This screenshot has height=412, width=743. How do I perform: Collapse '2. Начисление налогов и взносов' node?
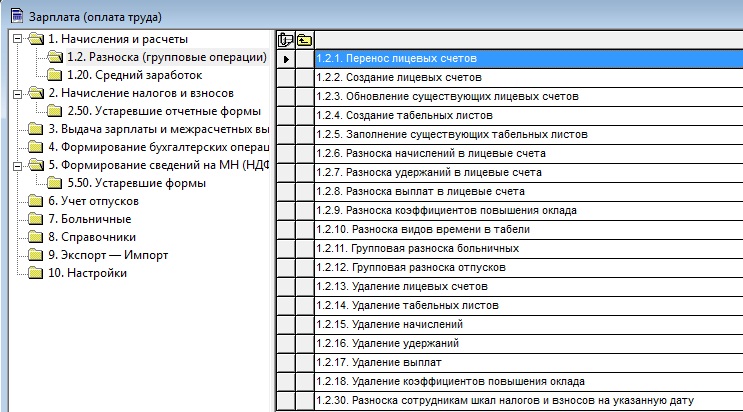(20, 93)
